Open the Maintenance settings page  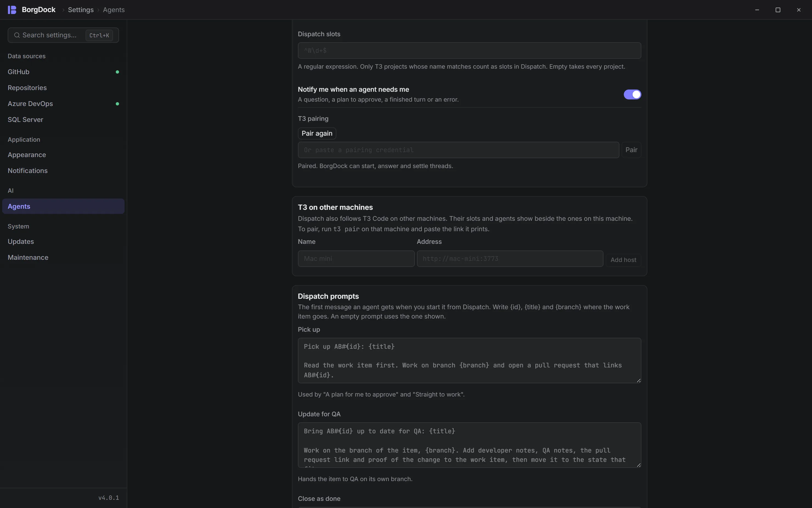coord(63,257)
